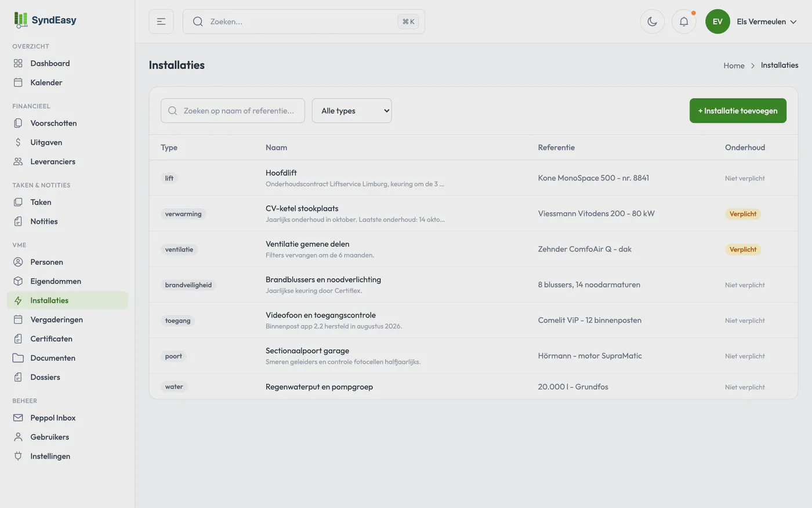This screenshot has height=508, width=812.
Task: Open Dashboard grid icon in sidebar
Action: [x=18, y=63]
